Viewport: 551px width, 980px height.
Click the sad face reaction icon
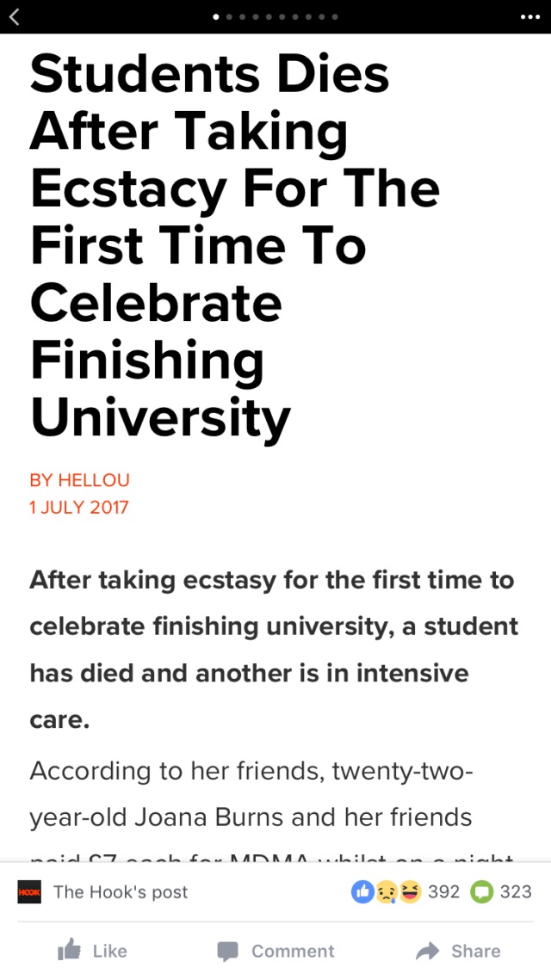pyautogui.click(x=386, y=892)
